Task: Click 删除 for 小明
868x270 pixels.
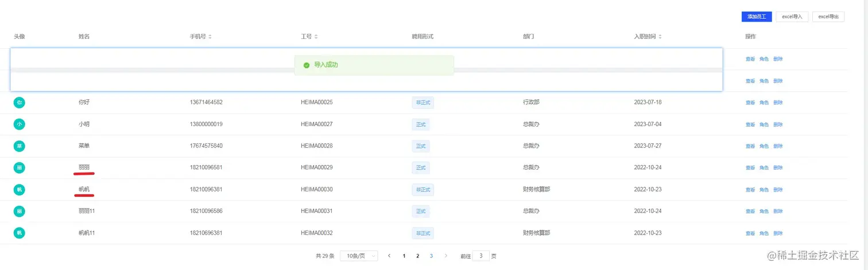Action: point(778,124)
